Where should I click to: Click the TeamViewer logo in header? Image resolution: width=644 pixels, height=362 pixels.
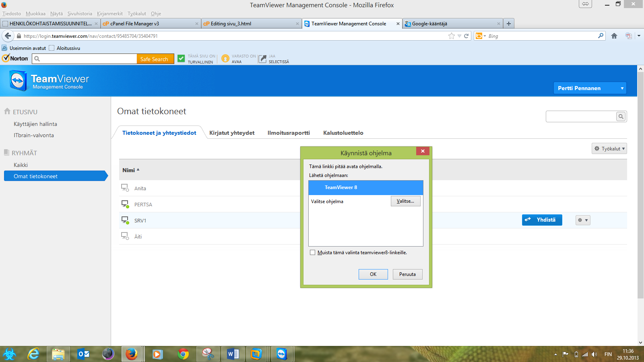point(49,80)
